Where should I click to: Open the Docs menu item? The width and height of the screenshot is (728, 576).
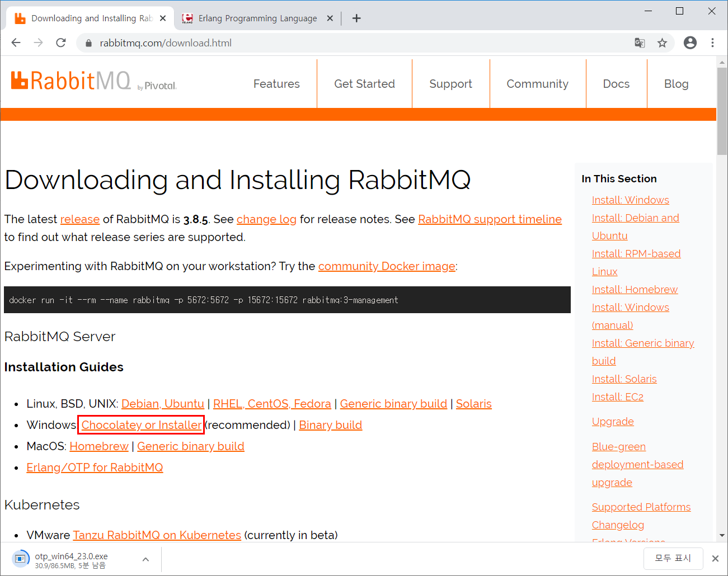coord(616,84)
